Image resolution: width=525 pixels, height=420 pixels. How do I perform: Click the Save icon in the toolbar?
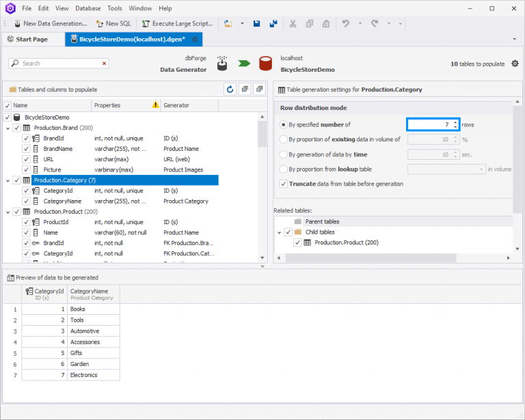(256, 23)
